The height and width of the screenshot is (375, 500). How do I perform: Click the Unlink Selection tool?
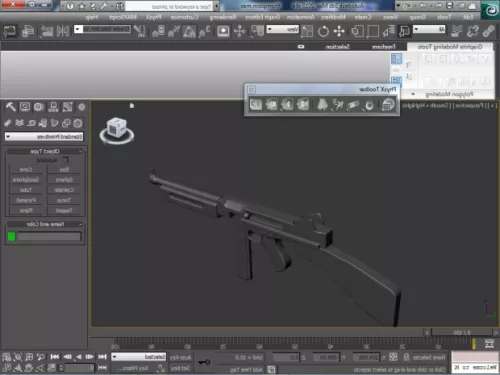[x=473, y=31]
